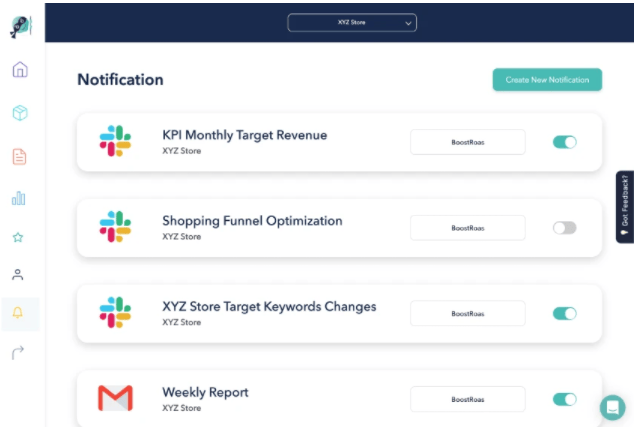
Task: Disable the KPI Monthly Target Revenue toggle
Action: [x=564, y=142]
